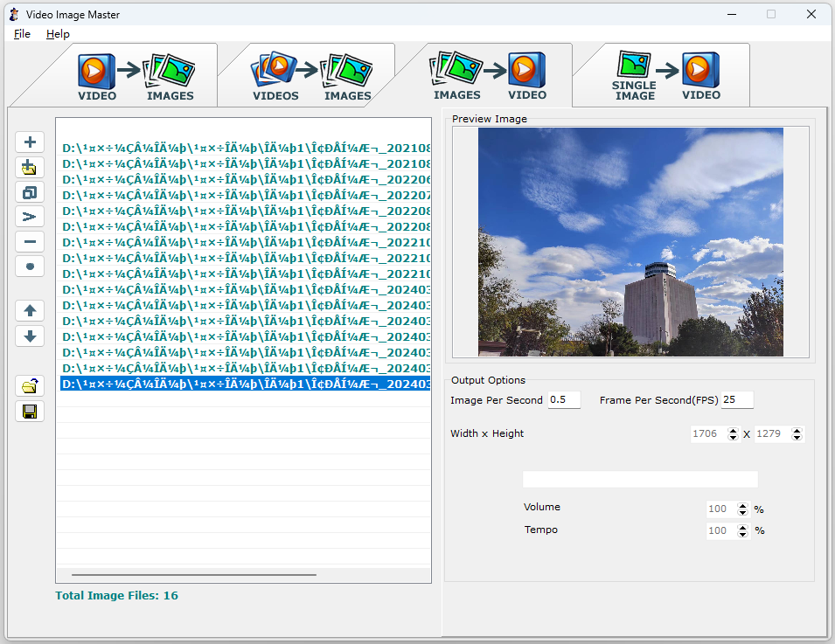Click the Volume field showing 100

721,509
